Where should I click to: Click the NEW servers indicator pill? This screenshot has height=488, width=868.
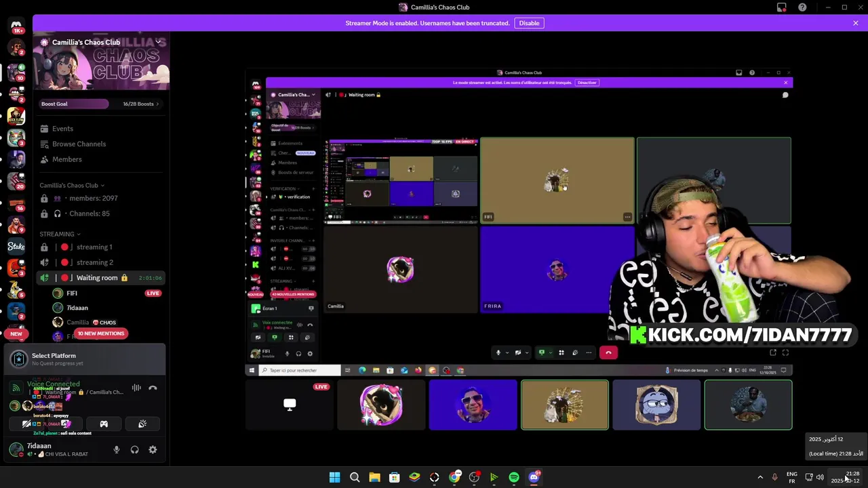(16, 333)
